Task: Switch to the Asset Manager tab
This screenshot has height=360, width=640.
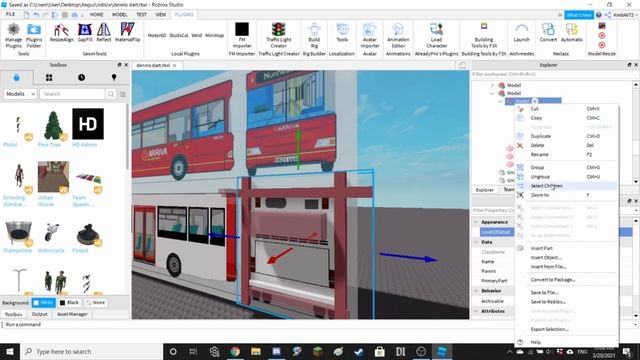Action: (x=72, y=314)
